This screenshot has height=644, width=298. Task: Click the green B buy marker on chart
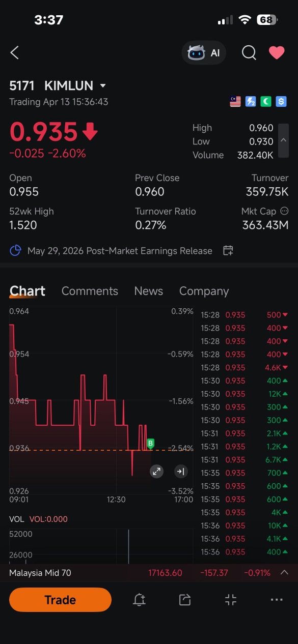click(x=150, y=444)
